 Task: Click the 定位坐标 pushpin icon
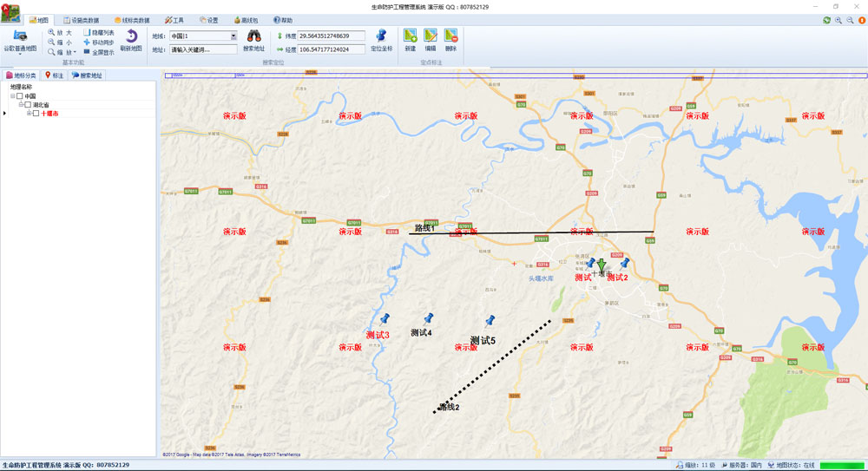click(381, 36)
